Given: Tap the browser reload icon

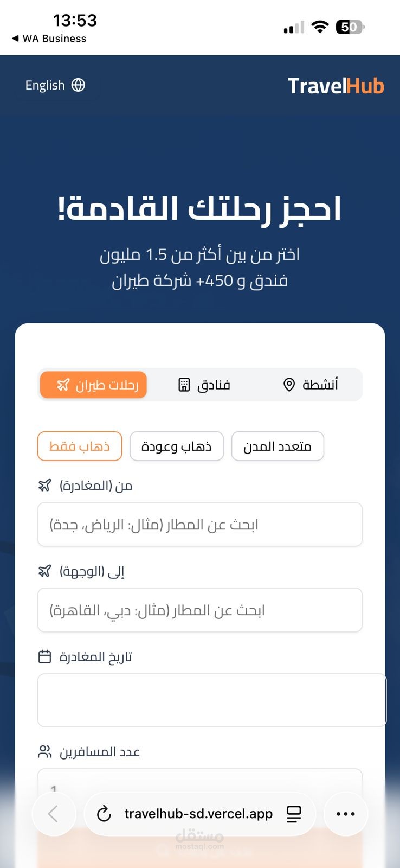Looking at the screenshot, I should (104, 814).
